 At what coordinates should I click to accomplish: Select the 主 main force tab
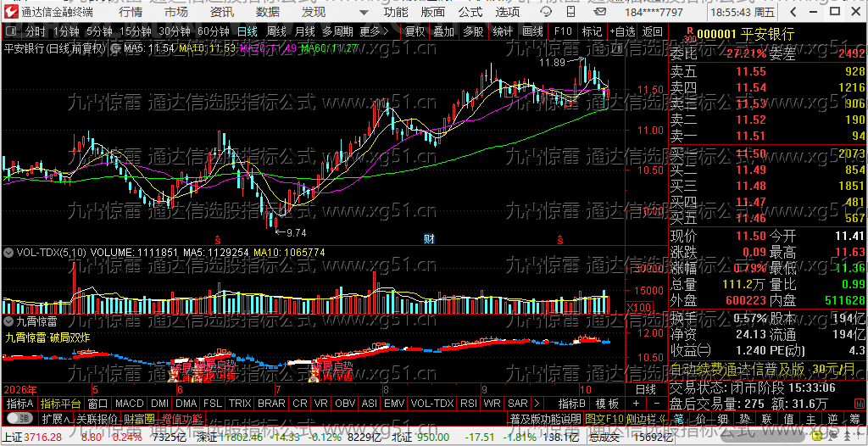(810, 418)
